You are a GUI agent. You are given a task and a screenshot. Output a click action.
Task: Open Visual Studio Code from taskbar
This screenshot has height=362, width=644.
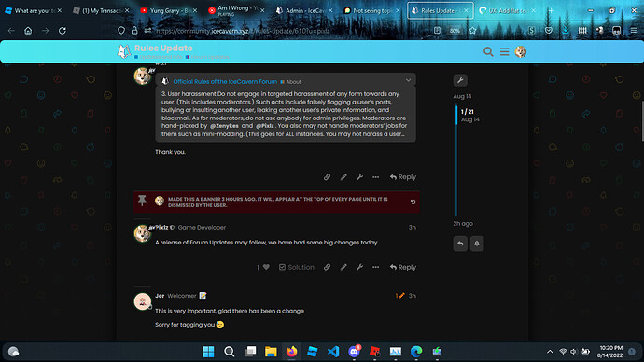(x=333, y=352)
